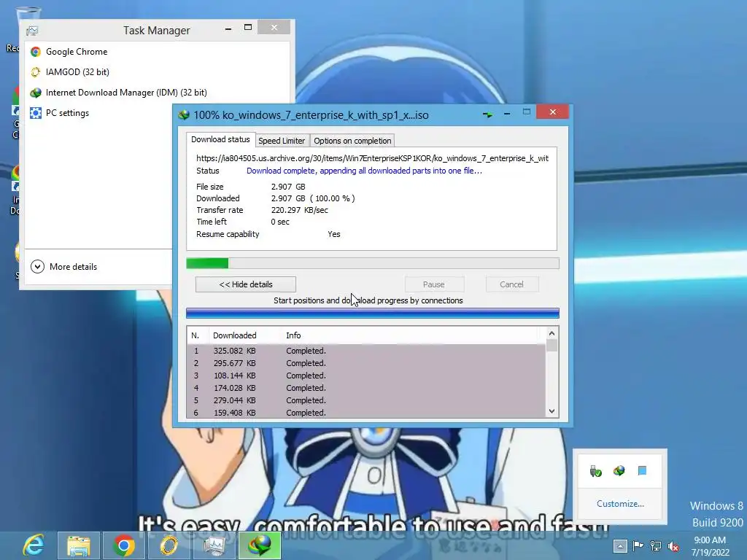
Task: Open the IAMGOD gold ring taskbar icon
Action: tap(169, 545)
